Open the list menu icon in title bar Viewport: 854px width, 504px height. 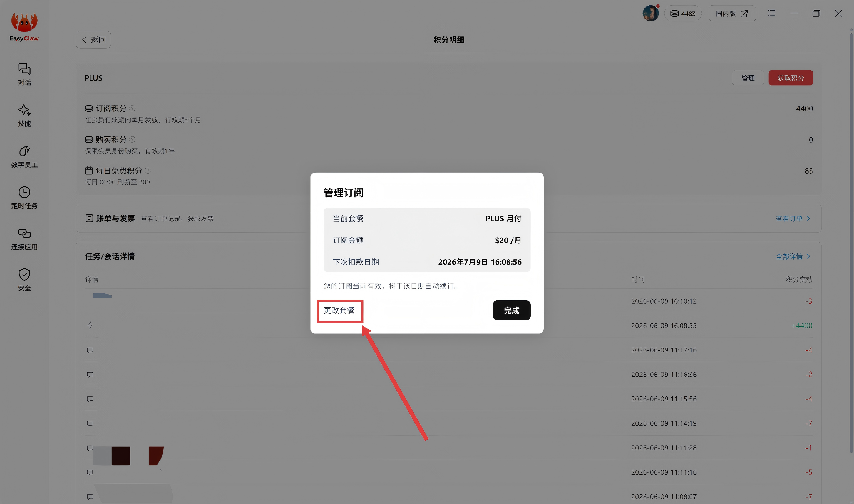tap(771, 13)
